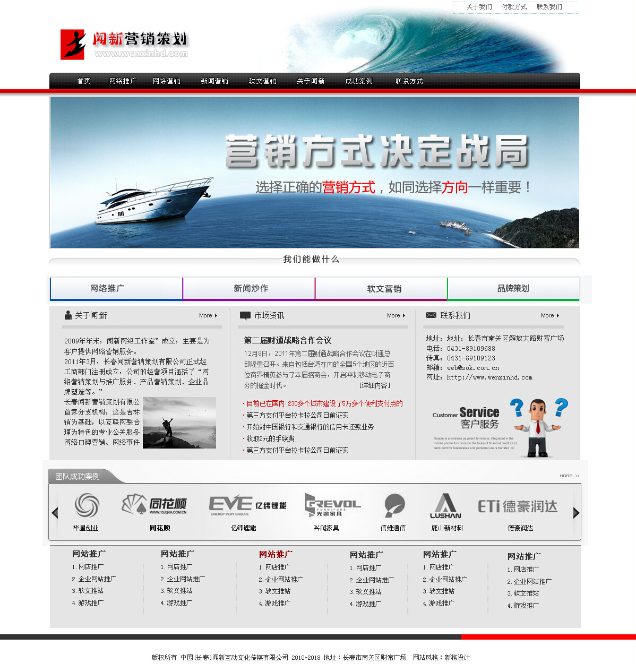Click the ETi 德豪润达 logo
This screenshot has width=636, height=672.
pos(518,506)
